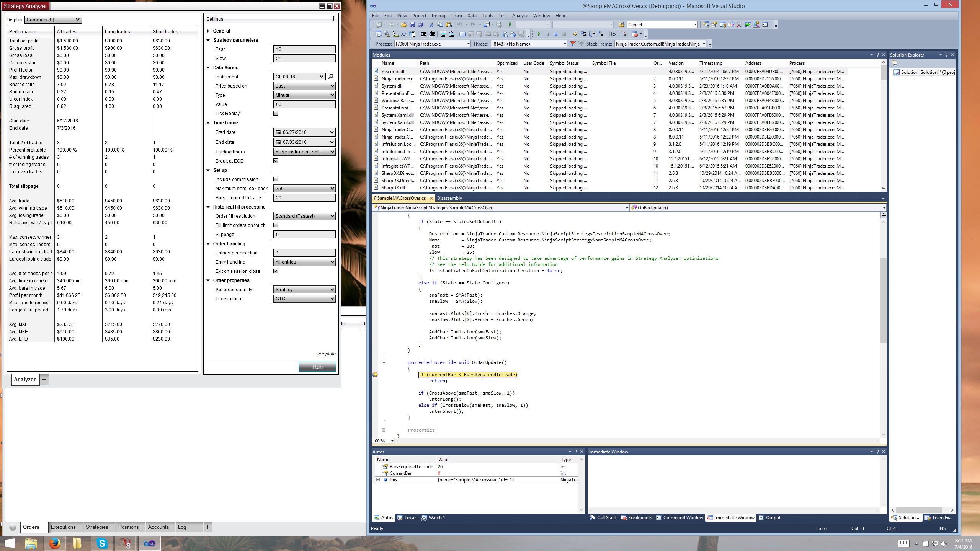
Task: Click the Cut scissors icon
Action: (x=431, y=24)
